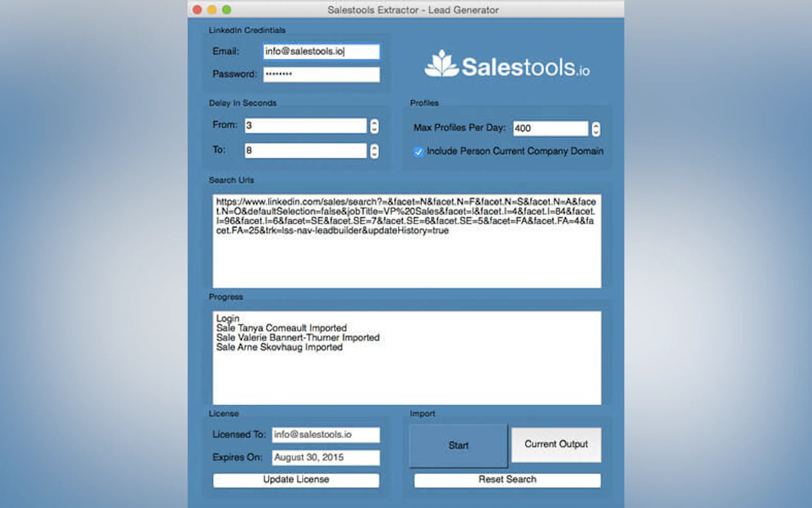Viewport: 812px width, 508px height.
Task: Decrease Max Profiles Per Day with stepper down arrow
Action: click(596, 132)
